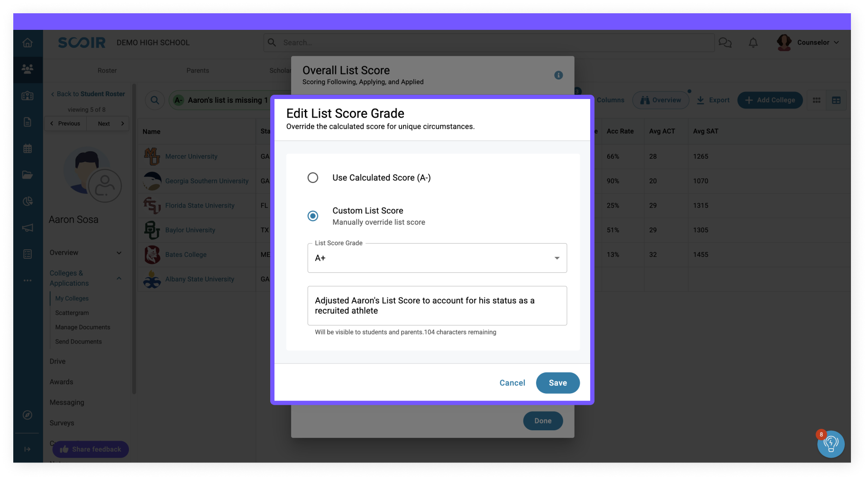Click the Overview binoculars button

661,100
